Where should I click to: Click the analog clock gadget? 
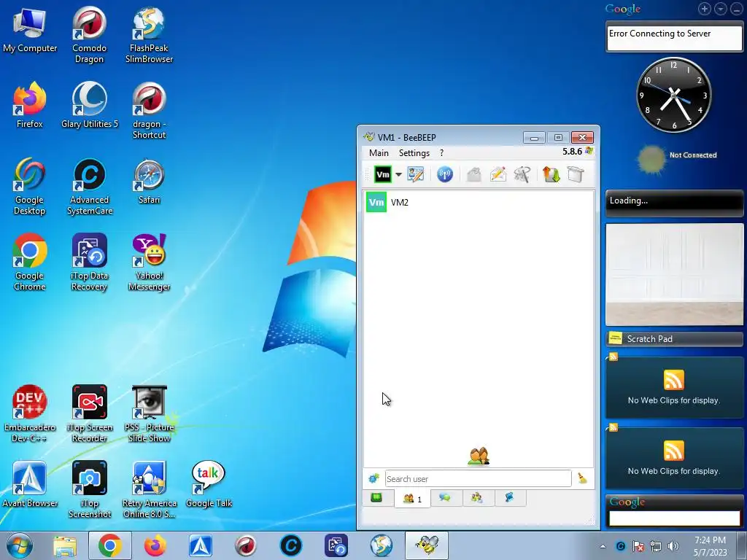(x=673, y=95)
